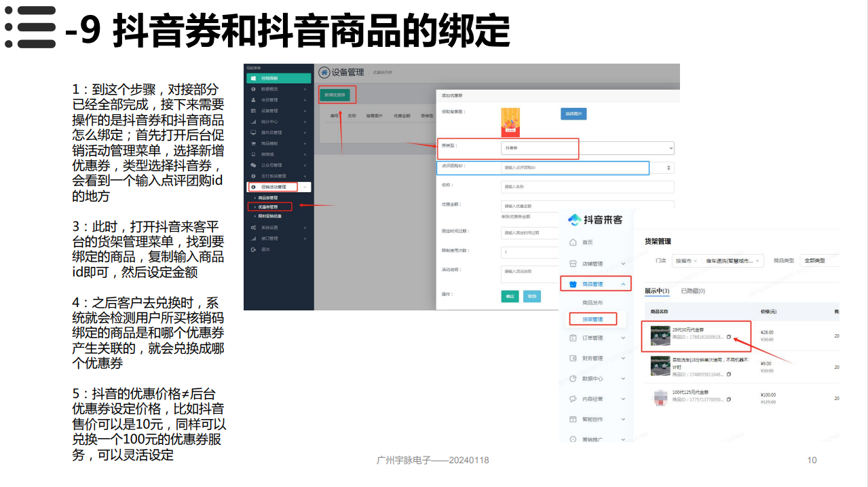Select the 商品管理 shopping-bag icon
Screen dimensions: 868x487
tap(573, 283)
